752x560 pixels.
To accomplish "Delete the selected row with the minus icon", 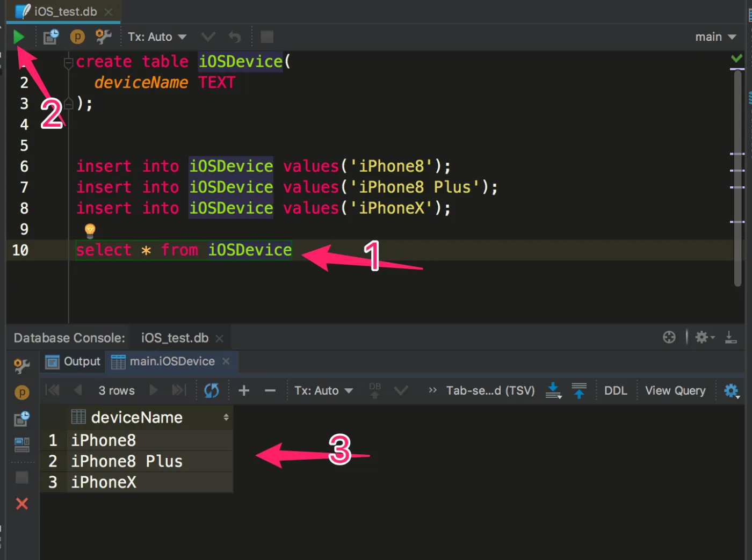I will [270, 390].
